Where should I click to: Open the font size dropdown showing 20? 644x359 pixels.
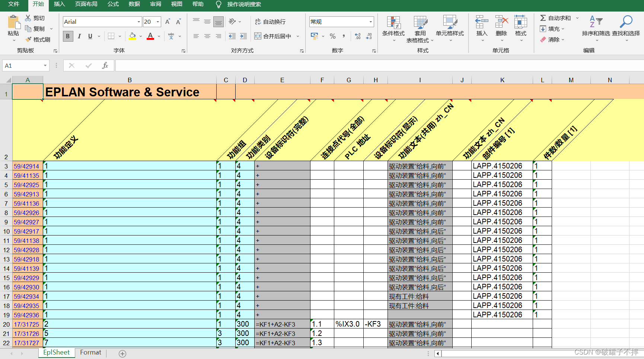(158, 22)
